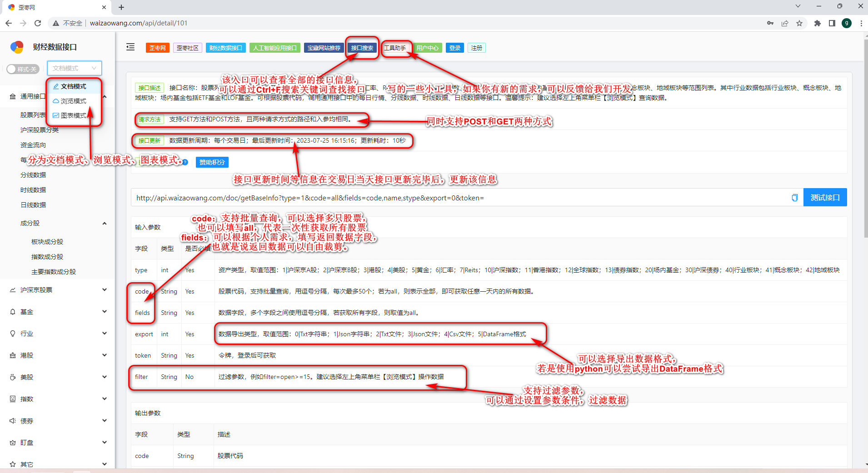This screenshot has width=868, height=473.
Task: Open the green profile avatar
Action: tap(847, 23)
